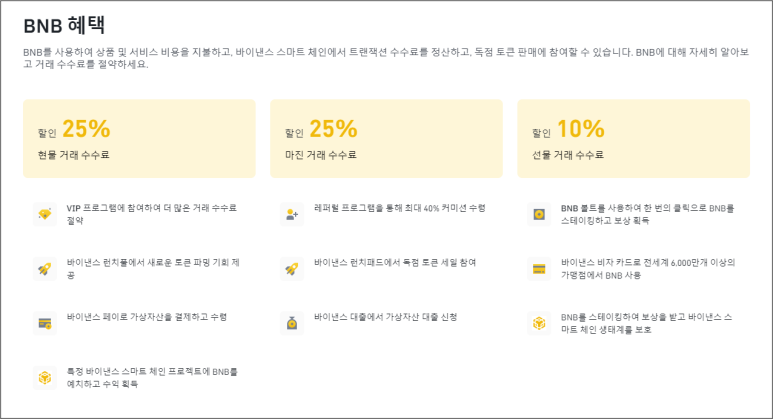773x419 pixels.
Task: Open the 바이낸스 런치패드 token sale link
Action: tap(395, 262)
